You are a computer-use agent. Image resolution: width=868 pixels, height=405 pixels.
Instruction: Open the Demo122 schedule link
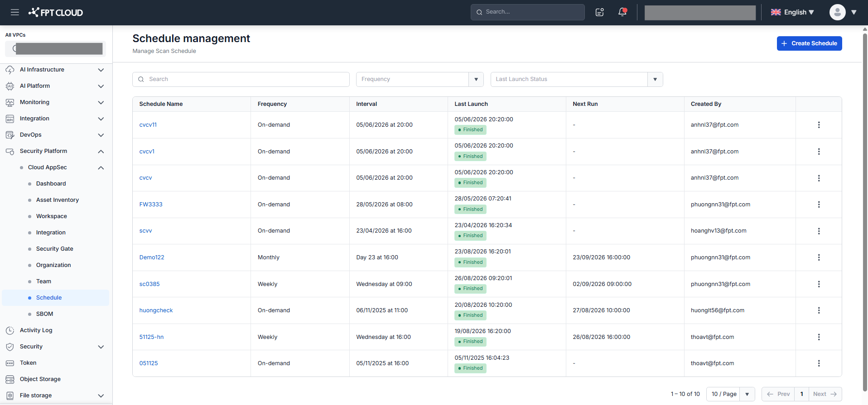tap(152, 257)
